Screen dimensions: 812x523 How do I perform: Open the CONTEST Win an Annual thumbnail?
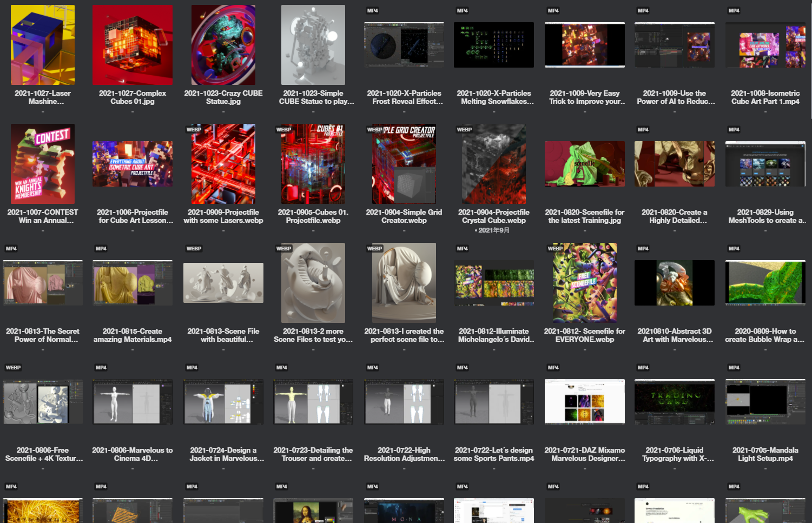point(43,164)
